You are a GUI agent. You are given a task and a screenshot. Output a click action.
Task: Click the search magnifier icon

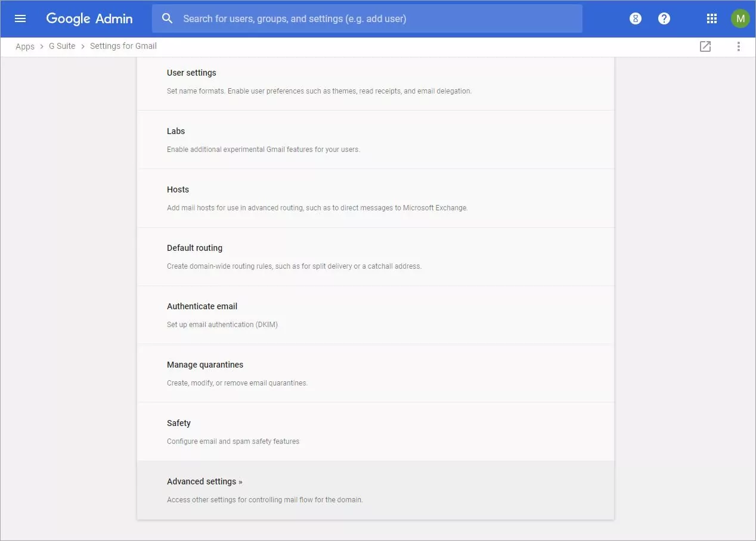point(168,18)
